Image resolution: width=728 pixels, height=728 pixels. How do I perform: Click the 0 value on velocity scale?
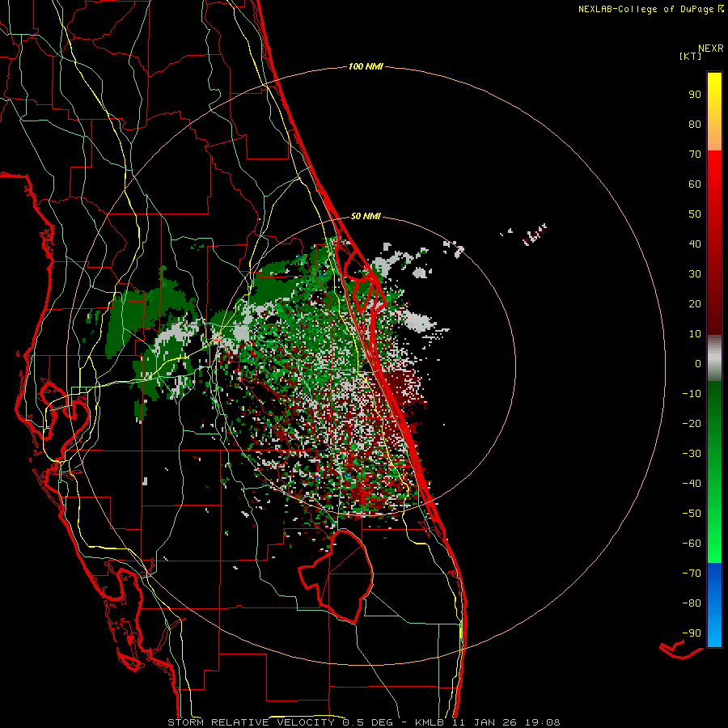(x=698, y=364)
